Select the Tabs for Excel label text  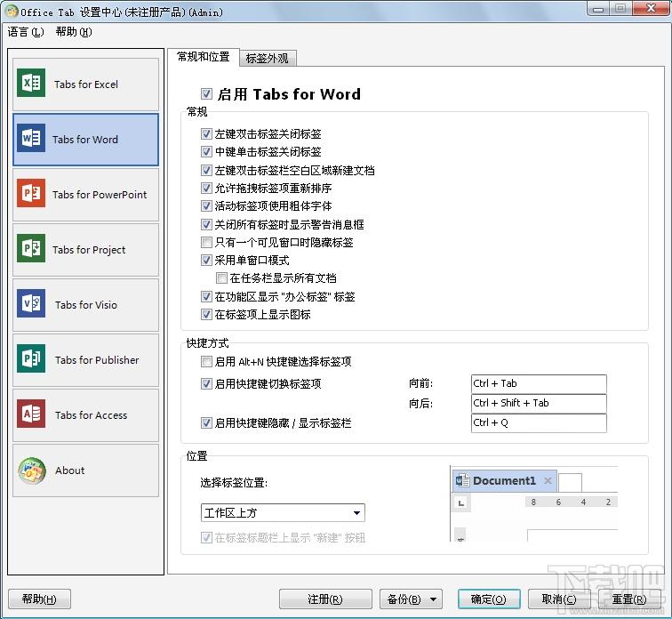click(x=86, y=84)
